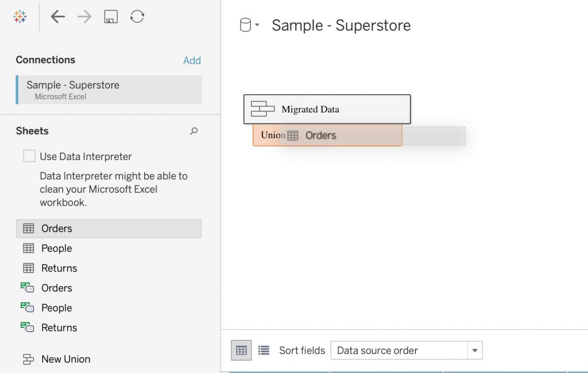Screen dimensions: 588x373
Task: Click the database cylinder icon
Action: point(245,25)
